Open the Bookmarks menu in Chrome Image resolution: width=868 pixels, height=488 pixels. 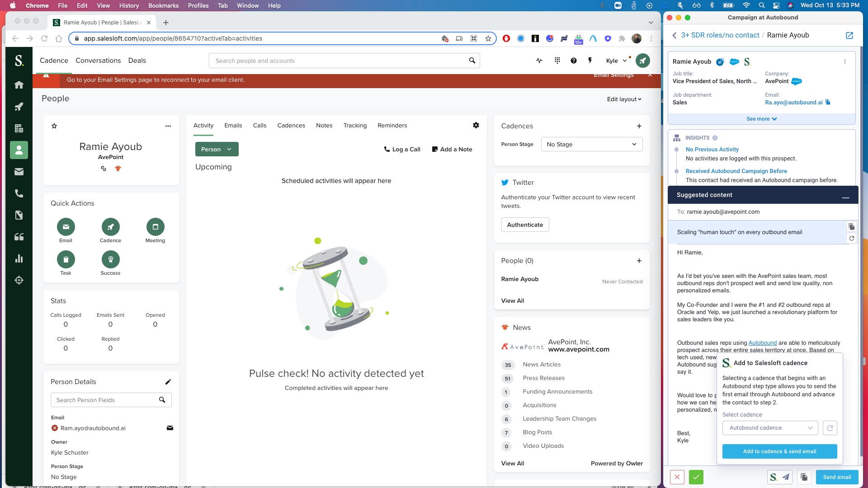point(163,5)
